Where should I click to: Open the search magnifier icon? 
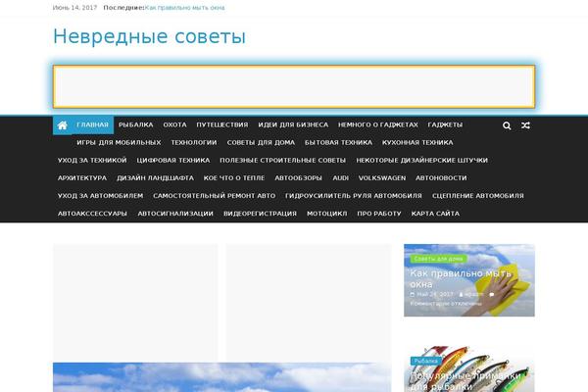(x=507, y=125)
